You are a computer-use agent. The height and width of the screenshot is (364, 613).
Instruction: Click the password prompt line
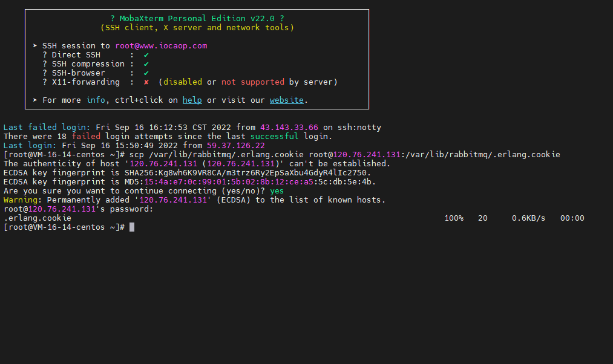pyautogui.click(x=78, y=209)
